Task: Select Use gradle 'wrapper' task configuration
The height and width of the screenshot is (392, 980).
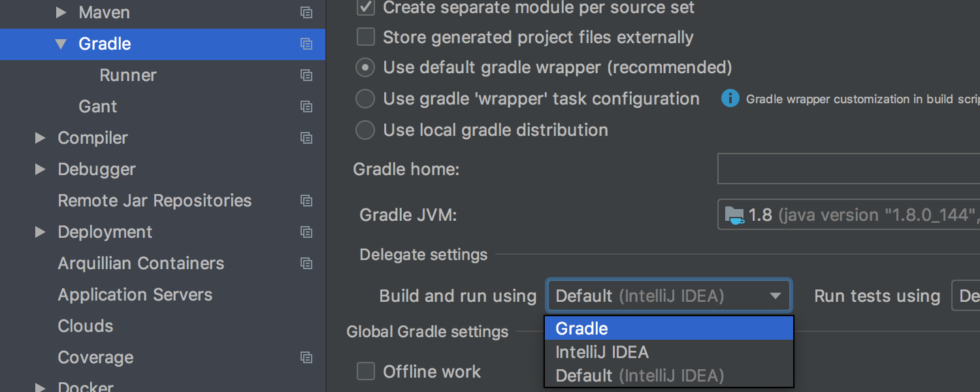Action: (x=365, y=99)
